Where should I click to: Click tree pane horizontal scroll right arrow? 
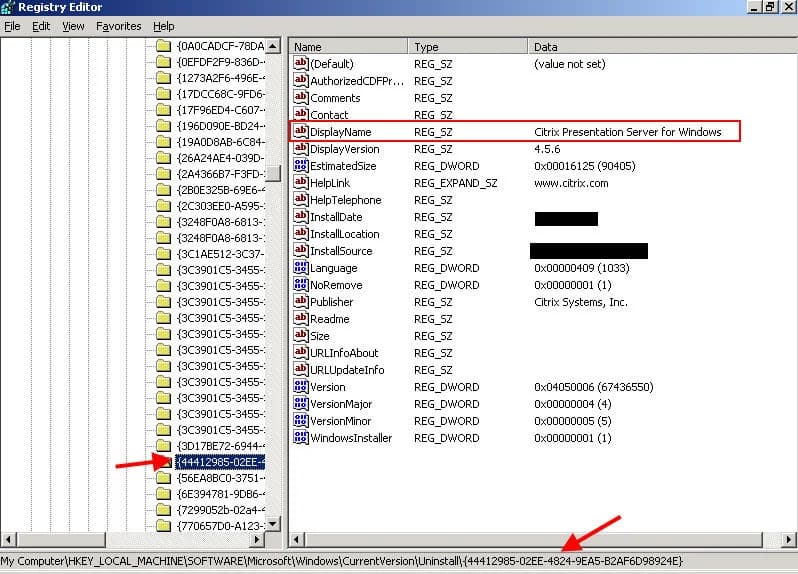pyautogui.click(x=257, y=539)
